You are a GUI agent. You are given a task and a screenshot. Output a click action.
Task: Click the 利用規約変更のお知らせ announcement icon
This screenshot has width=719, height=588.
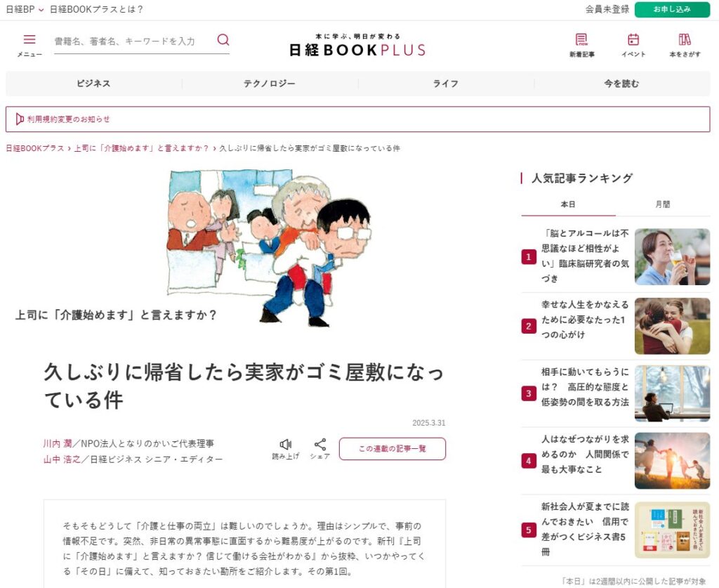[x=20, y=119]
